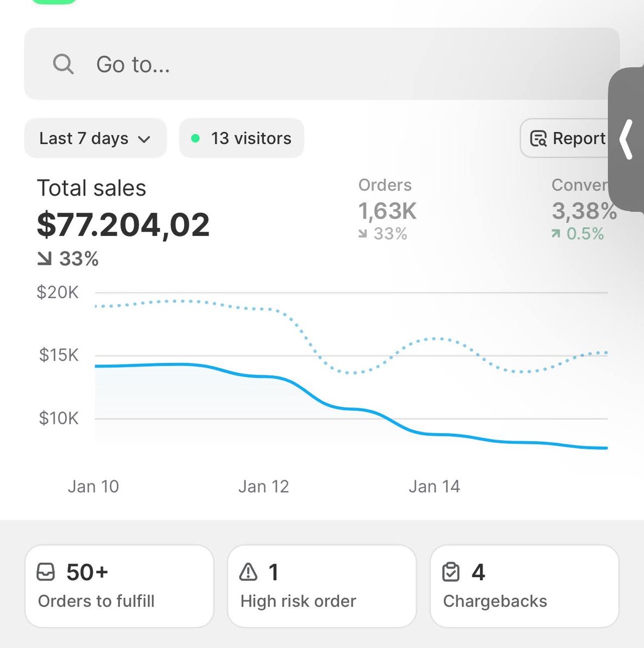Screen dimensions: 644x648
Task: Click the orders 33% decrease indicator
Action: (x=383, y=234)
